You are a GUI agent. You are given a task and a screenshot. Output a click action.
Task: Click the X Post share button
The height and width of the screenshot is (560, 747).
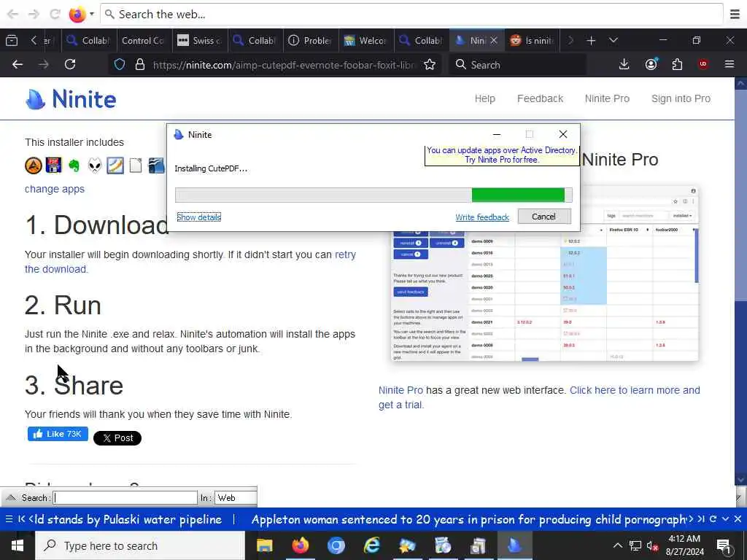point(117,438)
